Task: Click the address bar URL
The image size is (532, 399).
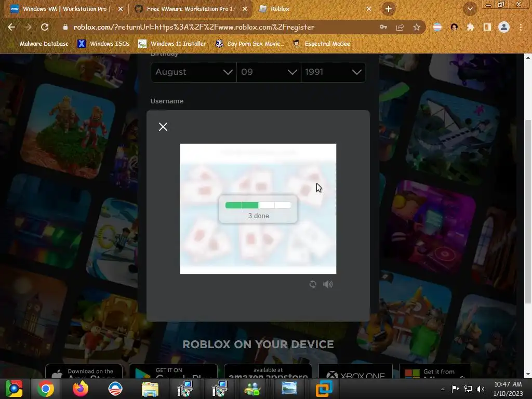Action: point(194,27)
